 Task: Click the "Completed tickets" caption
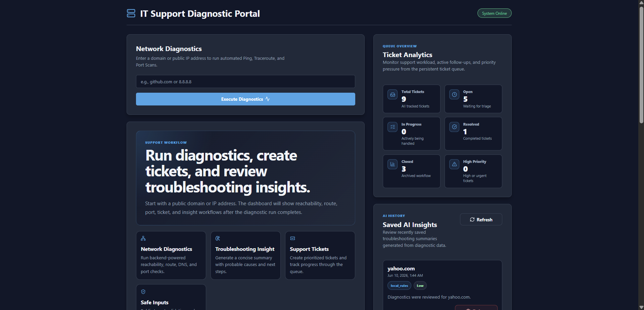tap(477, 139)
